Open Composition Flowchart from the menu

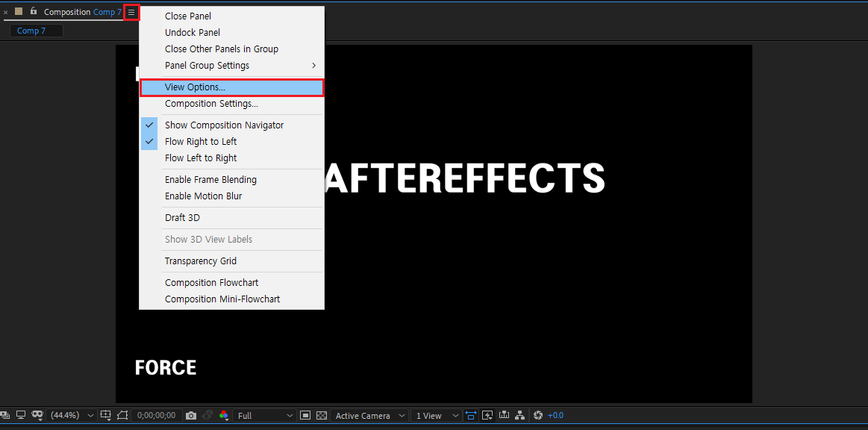[231, 283]
